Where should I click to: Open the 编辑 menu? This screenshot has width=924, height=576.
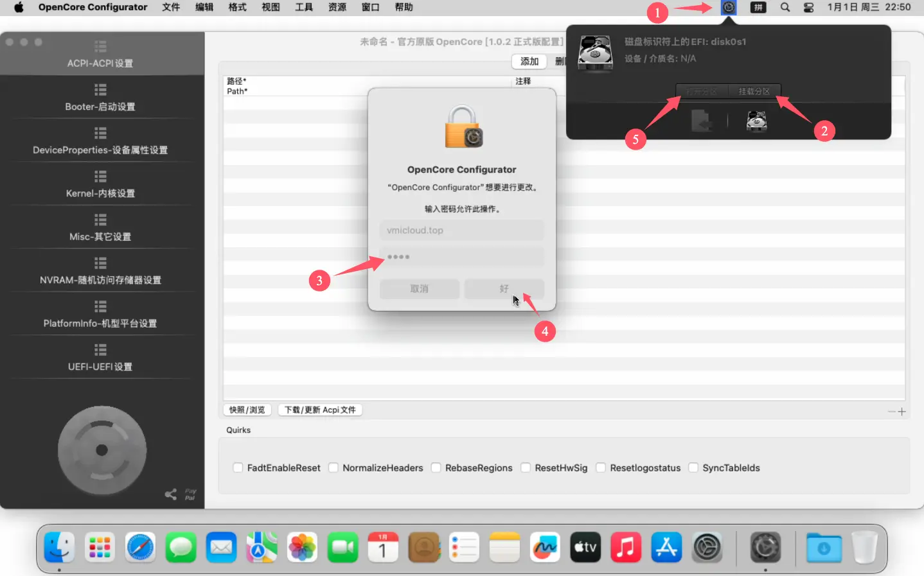point(204,7)
